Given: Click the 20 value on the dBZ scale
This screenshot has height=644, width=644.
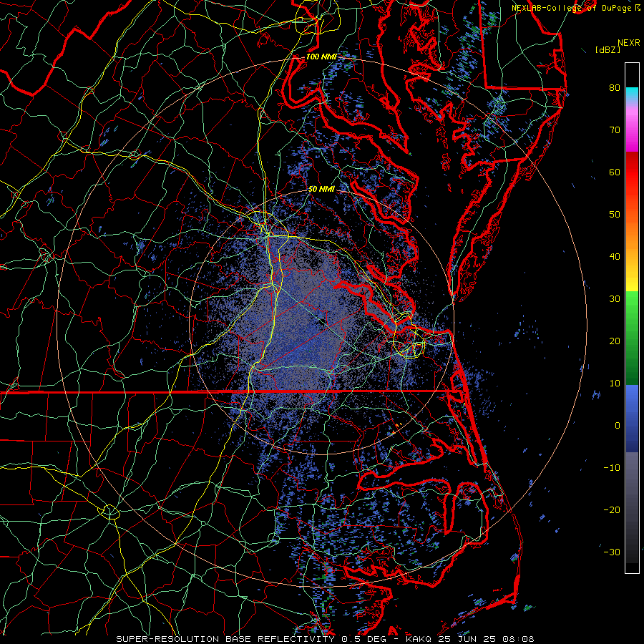Looking at the screenshot, I should (615, 341).
